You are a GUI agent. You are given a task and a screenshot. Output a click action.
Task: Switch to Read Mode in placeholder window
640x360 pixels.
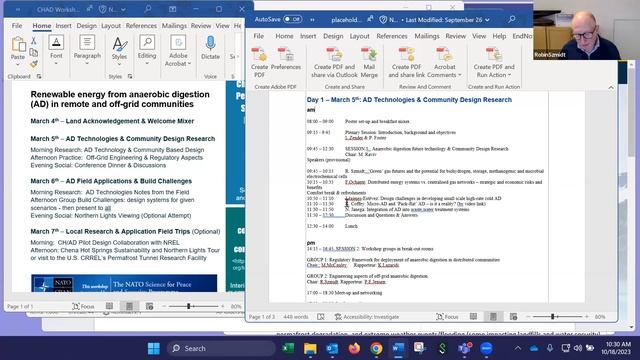pos(473,316)
